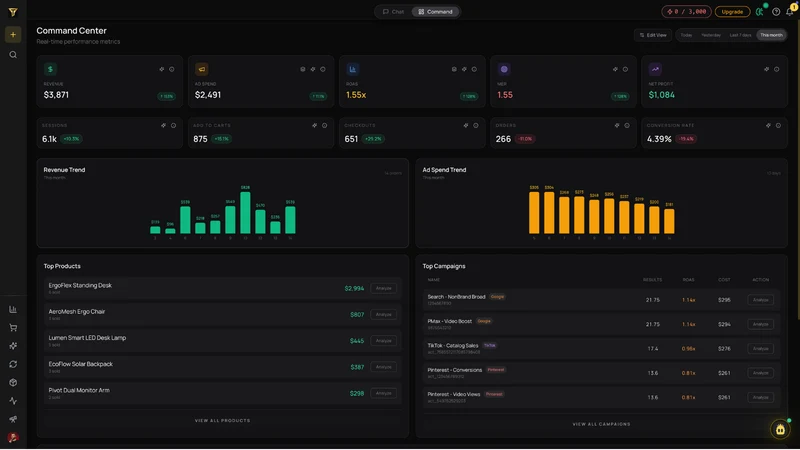Open search from the sidebar magnifier icon
Image resolution: width=800 pixels, height=450 pixels.
(13, 55)
